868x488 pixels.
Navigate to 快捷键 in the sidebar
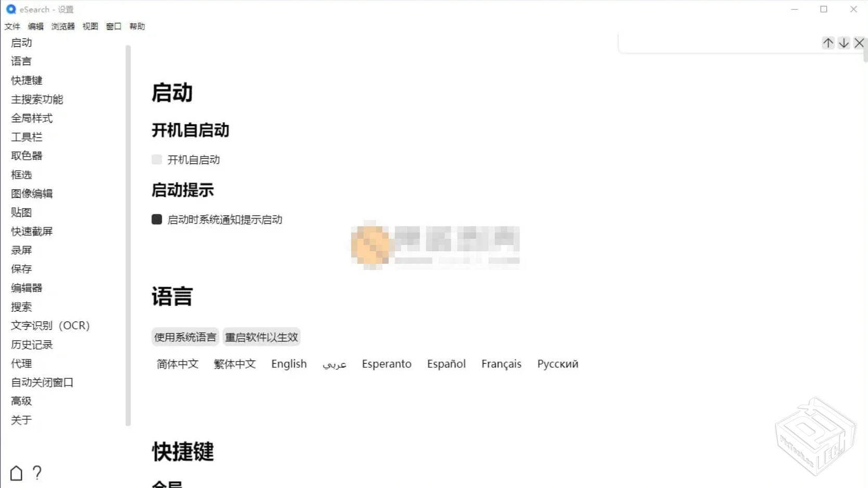click(x=27, y=80)
